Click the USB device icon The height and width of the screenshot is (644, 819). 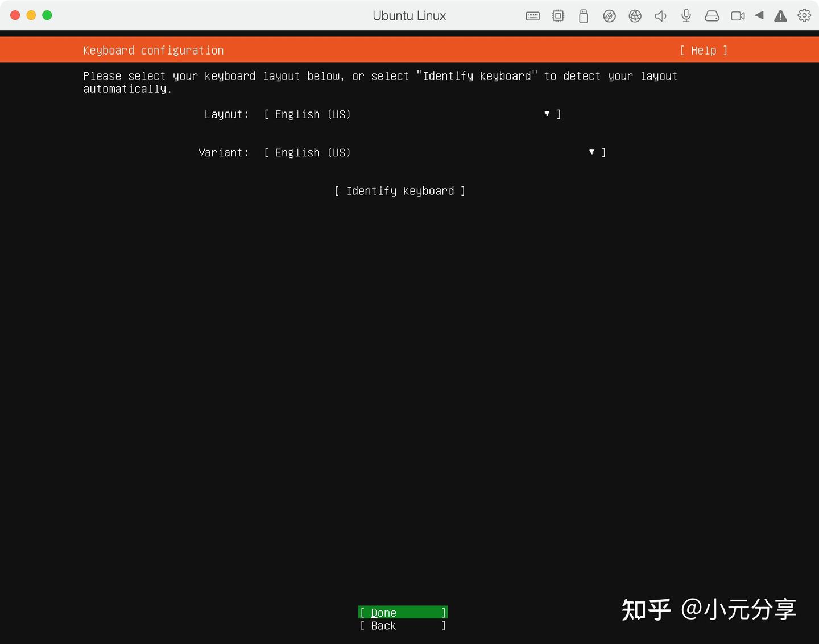point(584,15)
